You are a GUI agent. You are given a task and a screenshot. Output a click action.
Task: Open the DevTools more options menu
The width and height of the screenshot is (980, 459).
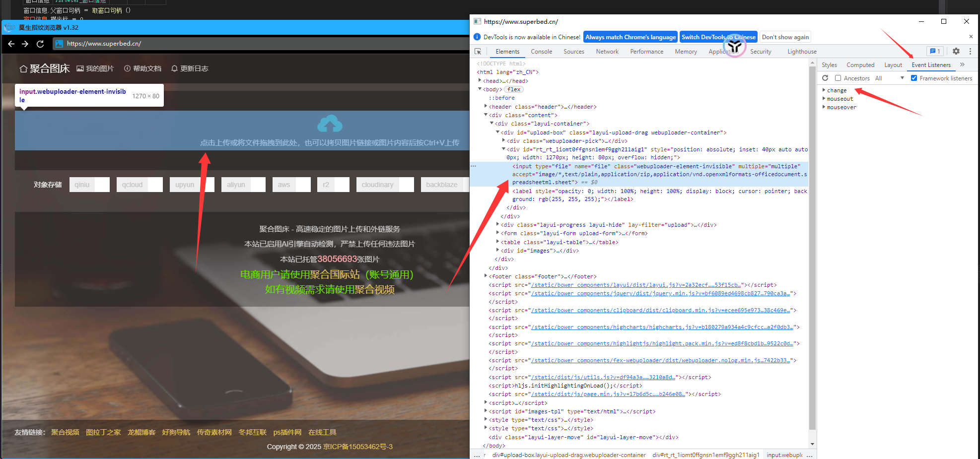[970, 51]
